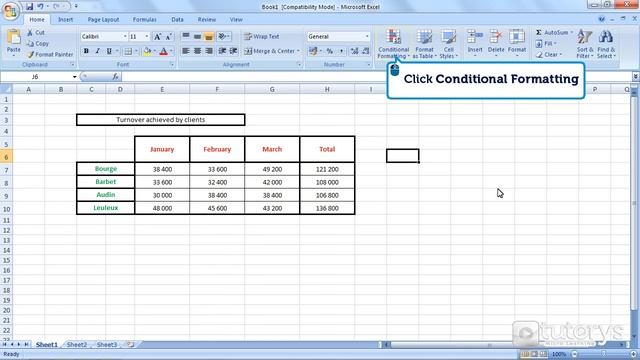Cut the selection

(x=36, y=32)
